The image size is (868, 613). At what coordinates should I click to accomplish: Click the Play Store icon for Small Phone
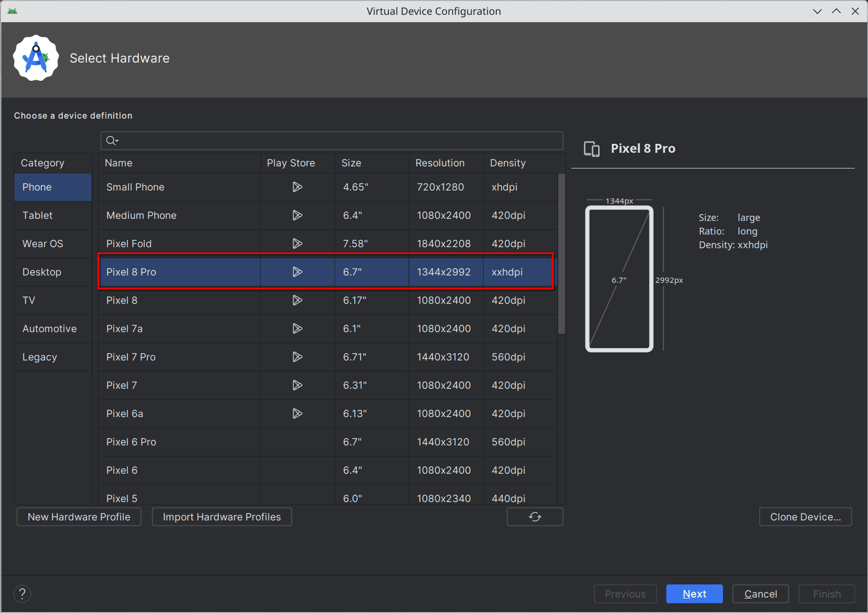click(x=297, y=187)
